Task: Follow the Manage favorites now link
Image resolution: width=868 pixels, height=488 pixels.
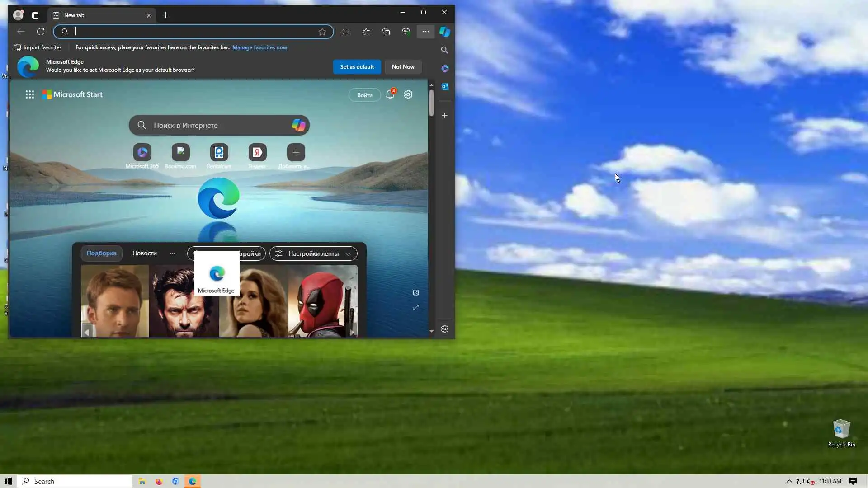Action: [259, 47]
